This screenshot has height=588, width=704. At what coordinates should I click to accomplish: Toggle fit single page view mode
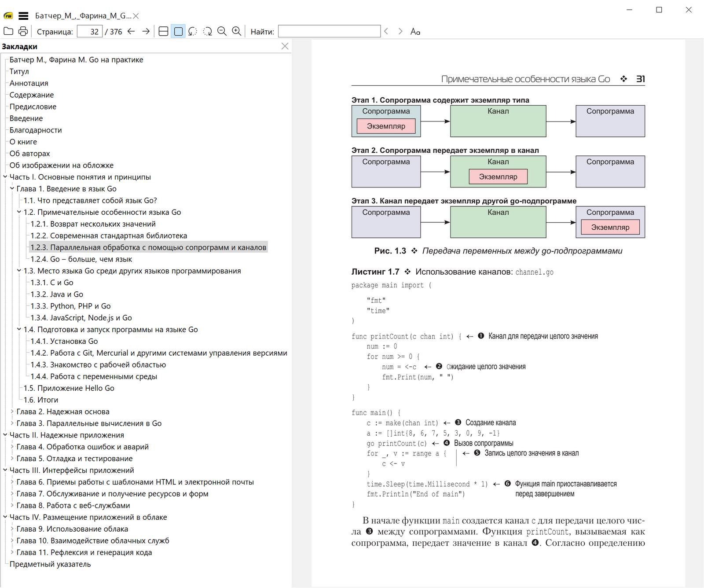click(178, 31)
